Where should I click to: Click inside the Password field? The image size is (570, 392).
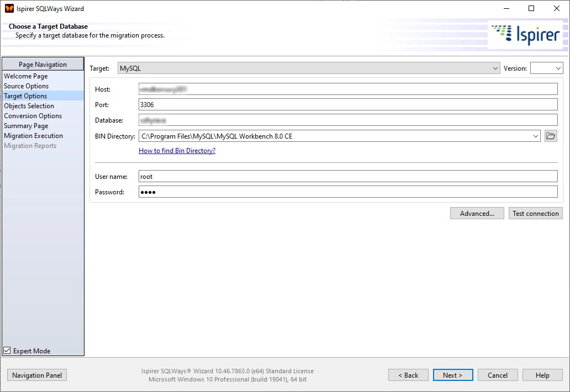coord(331,192)
